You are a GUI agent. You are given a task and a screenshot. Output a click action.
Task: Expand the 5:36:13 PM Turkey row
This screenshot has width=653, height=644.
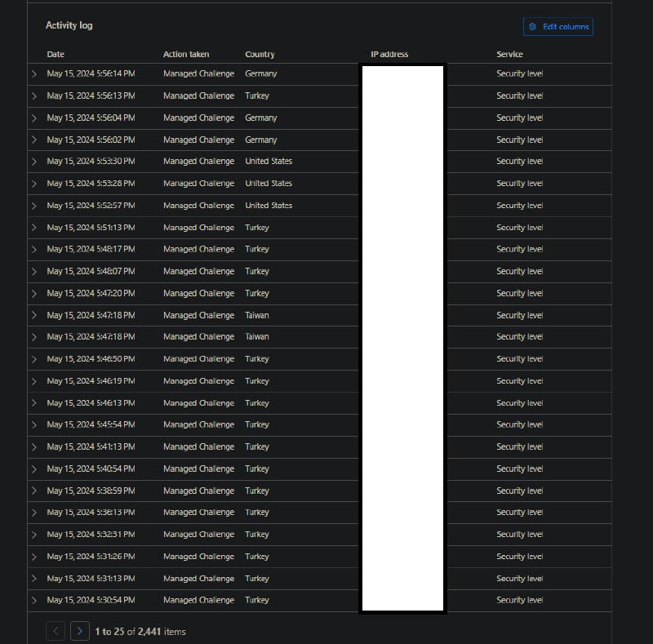pyautogui.click(x=34, y=513)
